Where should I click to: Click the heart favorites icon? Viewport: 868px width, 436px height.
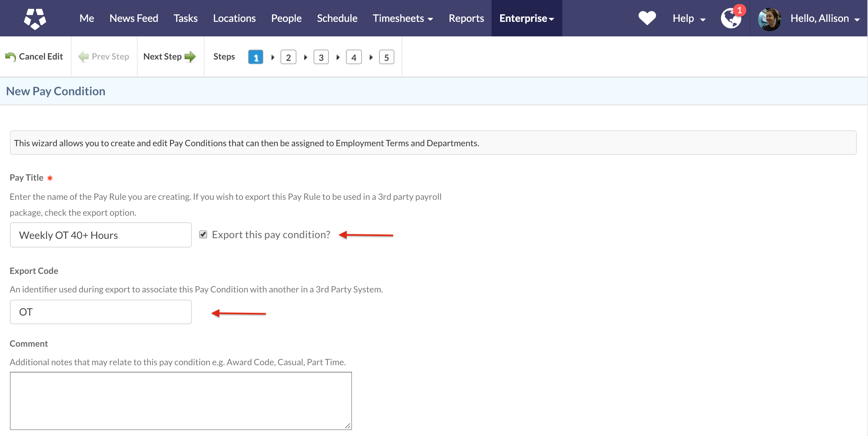(x=647, y=18)
